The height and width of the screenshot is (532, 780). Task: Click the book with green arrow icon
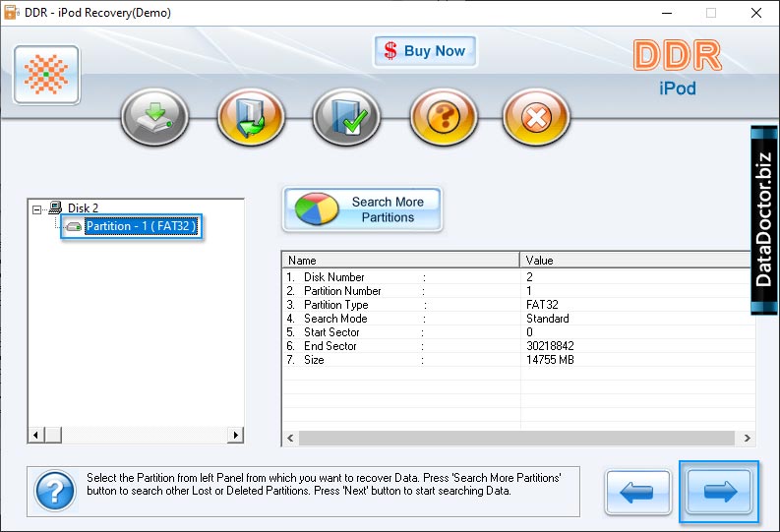click(251, 117)
